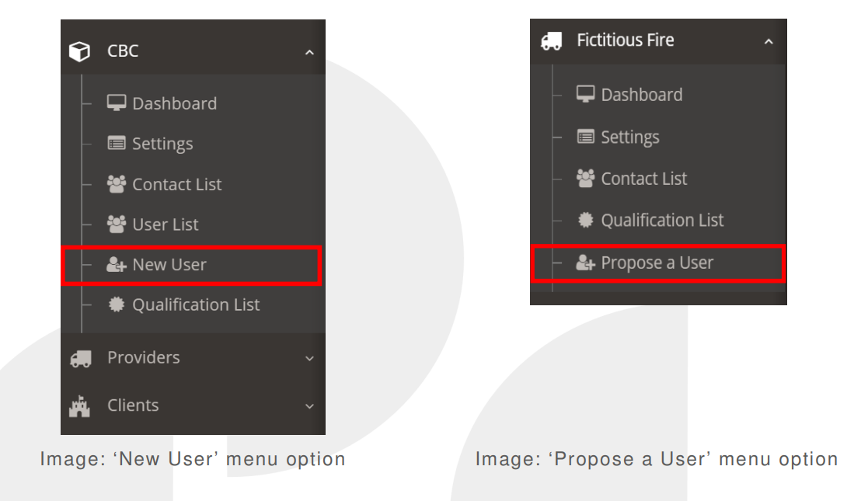The width and height of the screenshot is (868, 501).
Task: Click the add-user icon next to Propose a User
Action: point(585,263)
